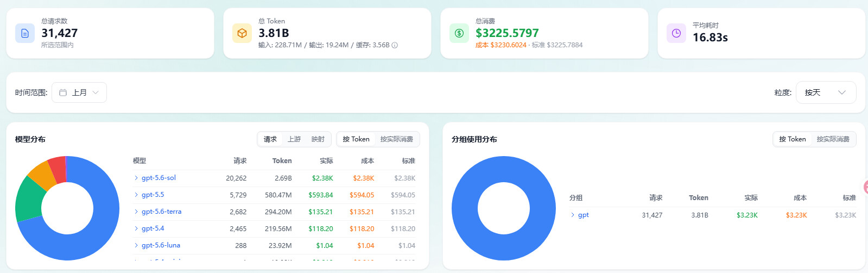Click the 分组使用分布 panel title

pyautogui.click(x=474, y=139)
